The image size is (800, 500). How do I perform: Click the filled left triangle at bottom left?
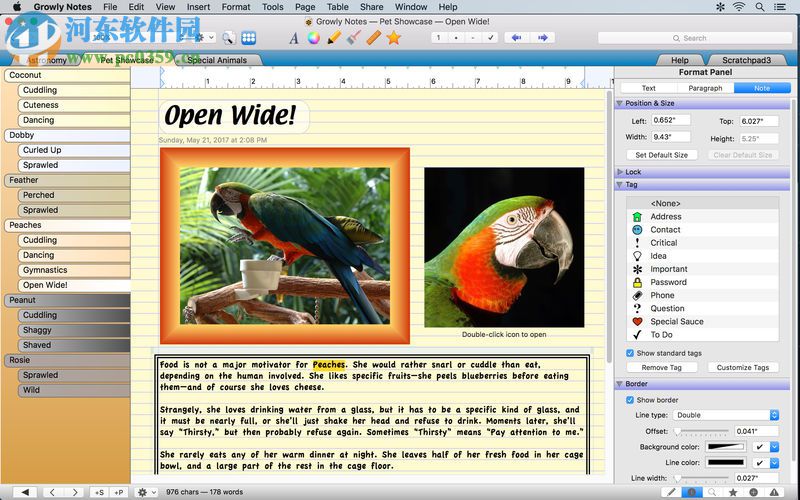click(x=25, y=492)
